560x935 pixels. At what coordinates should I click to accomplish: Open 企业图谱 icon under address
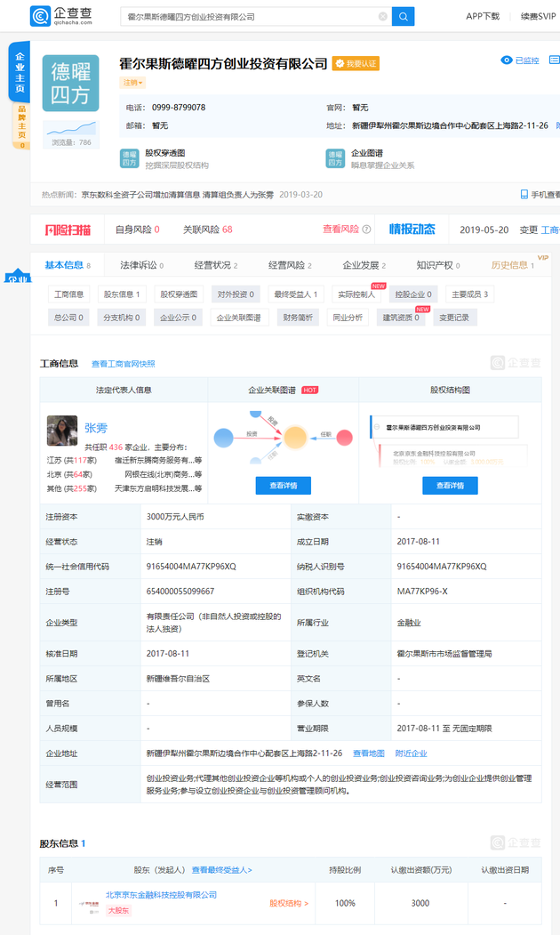tap(335, 158)
